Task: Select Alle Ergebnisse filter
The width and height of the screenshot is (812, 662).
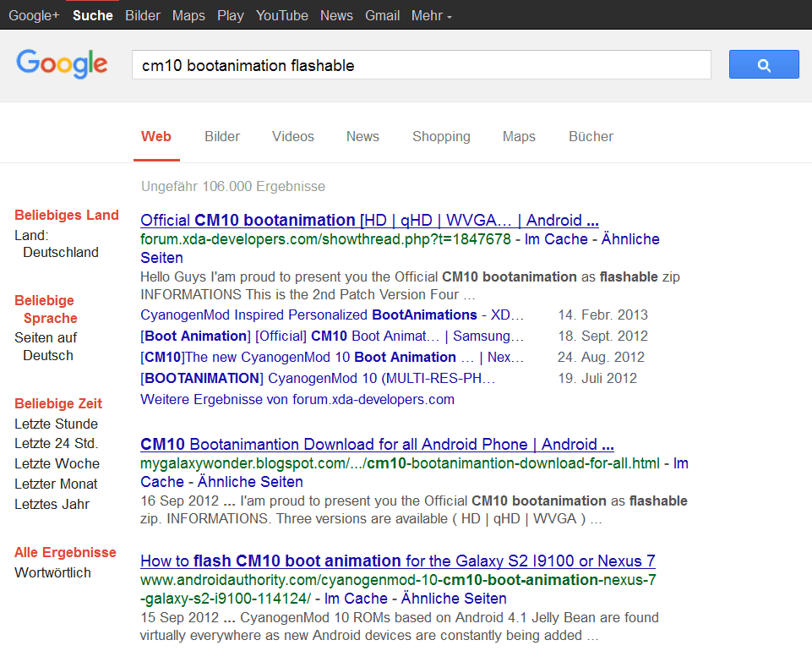Action: click(x=65, y=553)
